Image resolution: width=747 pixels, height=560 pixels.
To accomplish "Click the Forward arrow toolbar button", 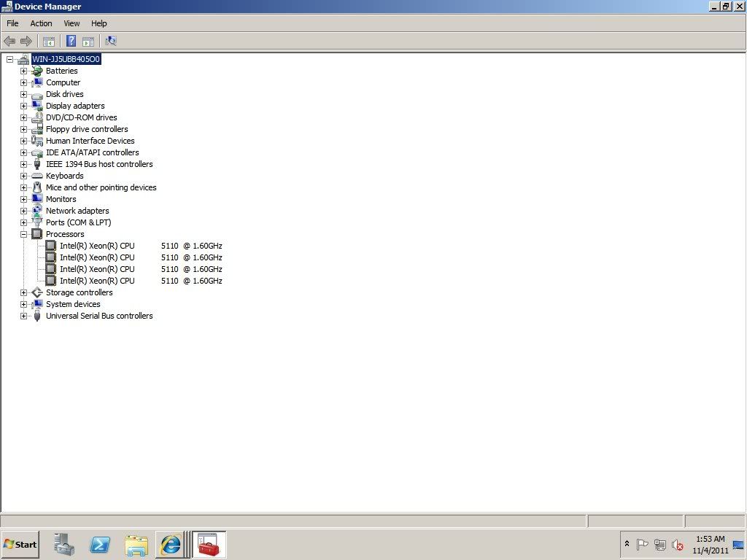I will pyautogui.click(x=26, y=42).
